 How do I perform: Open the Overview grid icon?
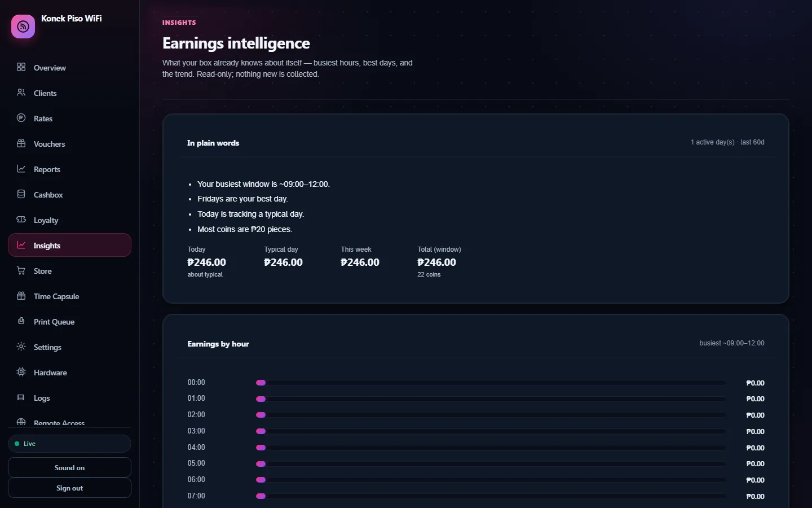[21, 67]
